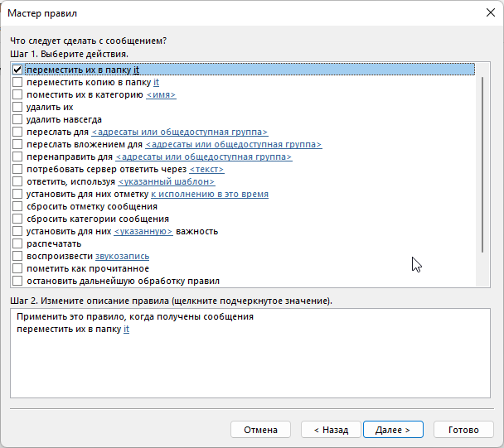The width and height of the screenshot is (504, 448).
Task: Tick the 'удалить навсегда' checkbox
Action: [17, 120]
